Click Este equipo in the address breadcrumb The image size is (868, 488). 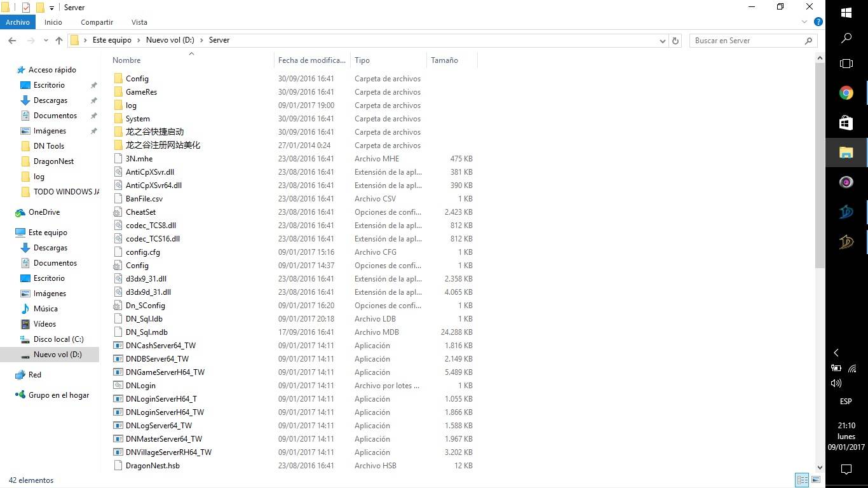click(x=112, y=40)
